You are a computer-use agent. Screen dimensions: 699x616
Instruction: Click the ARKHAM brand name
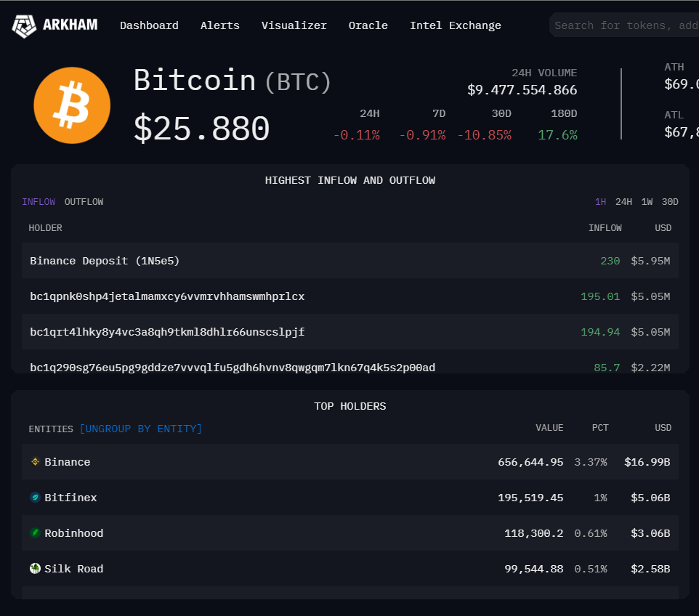point(70,25)
